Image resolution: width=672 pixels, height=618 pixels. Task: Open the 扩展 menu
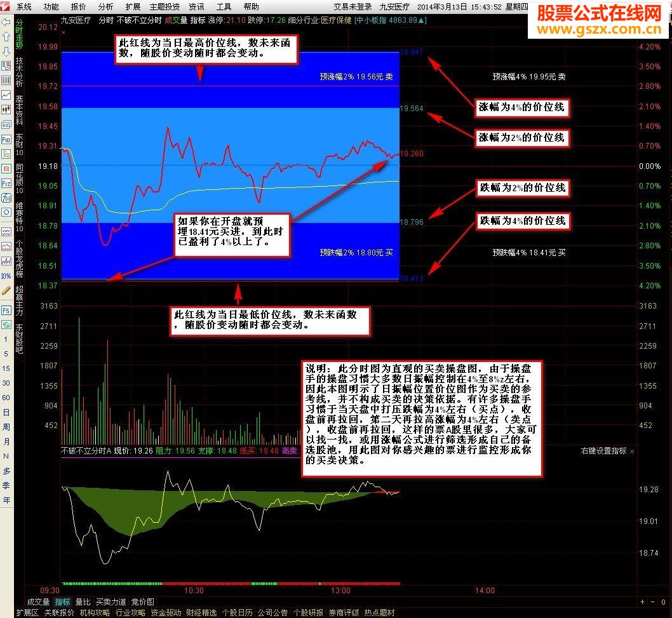(x=133, y=7)
